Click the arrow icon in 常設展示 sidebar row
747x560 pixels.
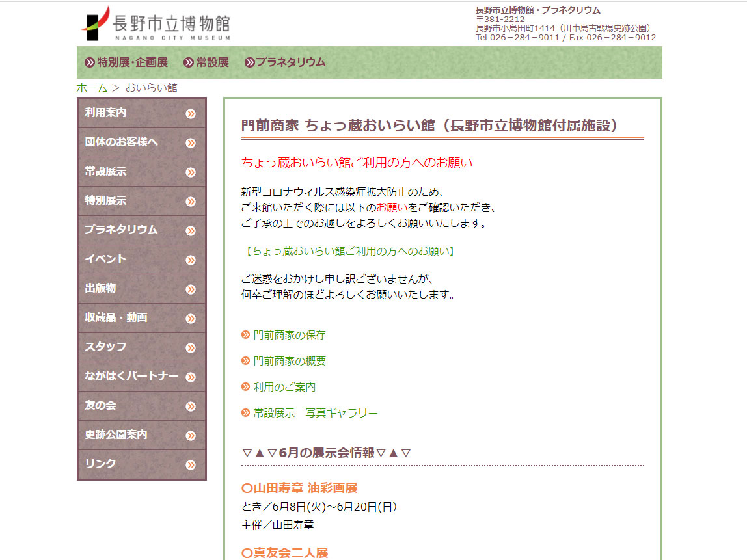191,172
